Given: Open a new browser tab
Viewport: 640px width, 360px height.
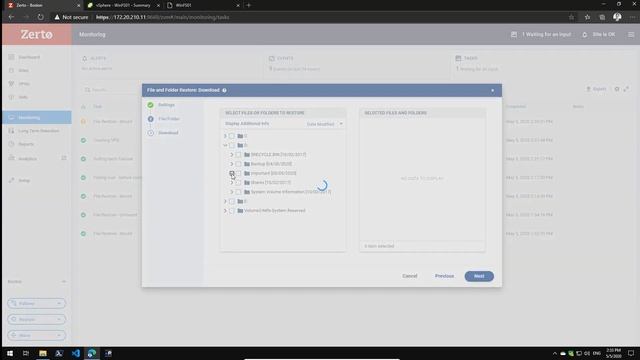Looking at the screenshot, I should coord(249,5).
